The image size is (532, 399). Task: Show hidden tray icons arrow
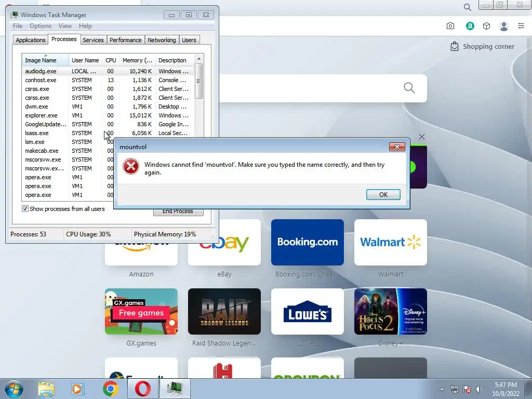click(442, 389)
